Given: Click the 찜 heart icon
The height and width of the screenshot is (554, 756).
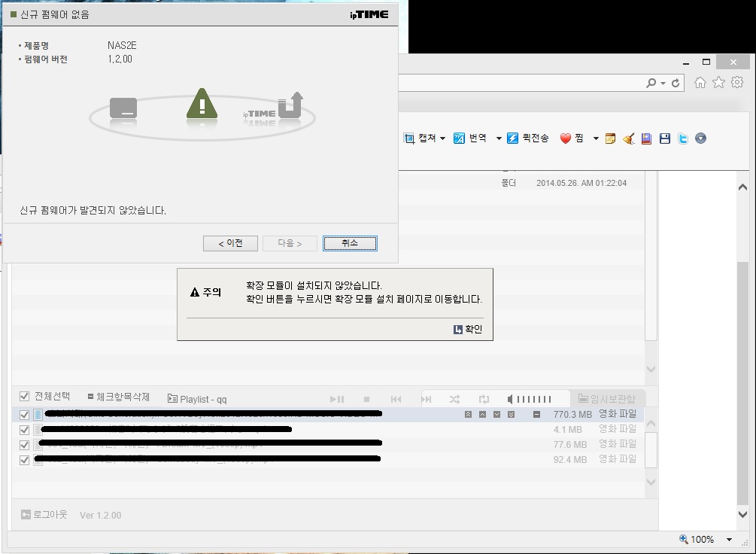Looking at the screenshot, I should click(x=565, y=138).
